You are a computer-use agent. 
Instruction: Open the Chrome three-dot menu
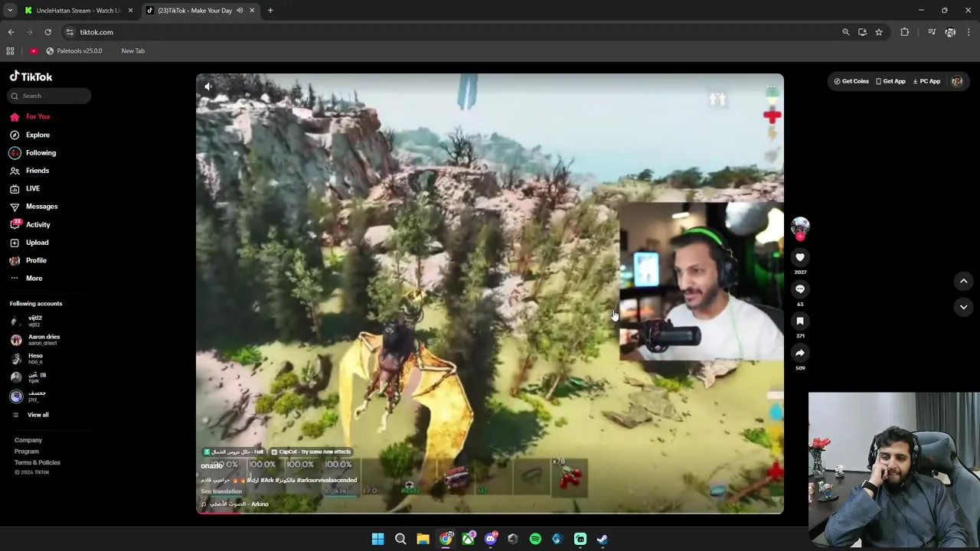(969, 32)
